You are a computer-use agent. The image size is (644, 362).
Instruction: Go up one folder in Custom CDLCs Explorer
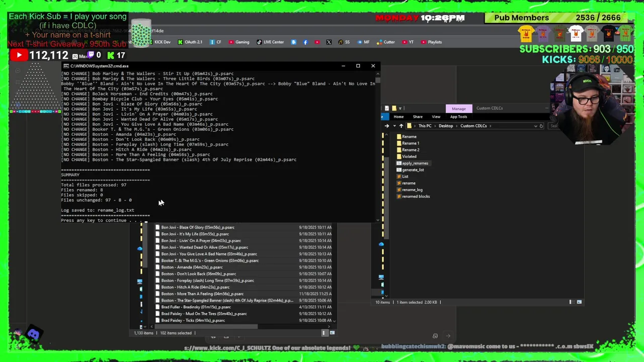click(x=401, y=126)
